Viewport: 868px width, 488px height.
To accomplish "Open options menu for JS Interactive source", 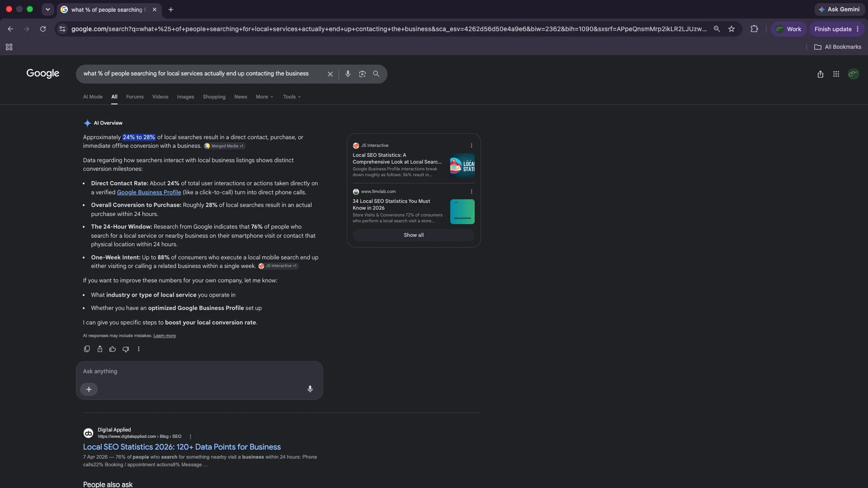I will click(472, 145).
